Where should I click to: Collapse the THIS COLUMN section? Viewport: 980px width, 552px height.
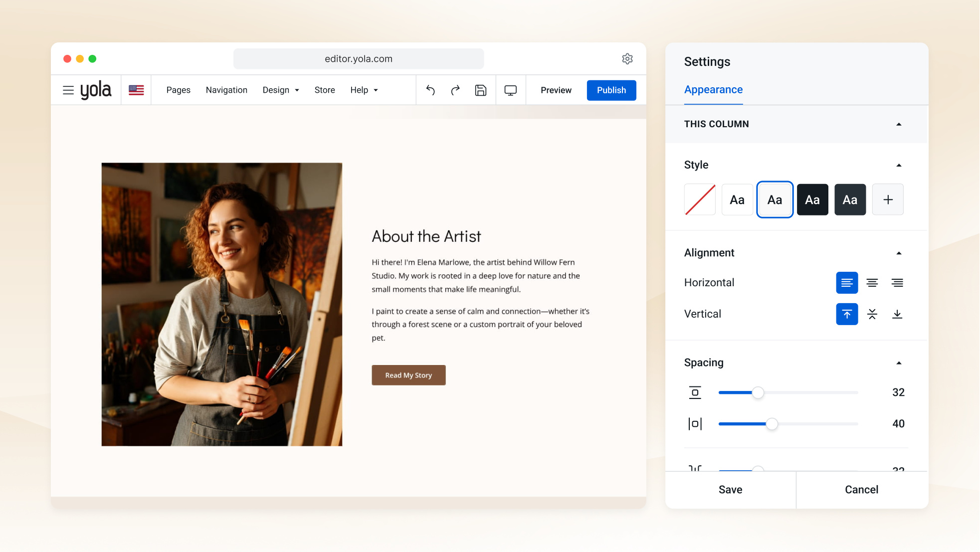(x=899, y=124)
